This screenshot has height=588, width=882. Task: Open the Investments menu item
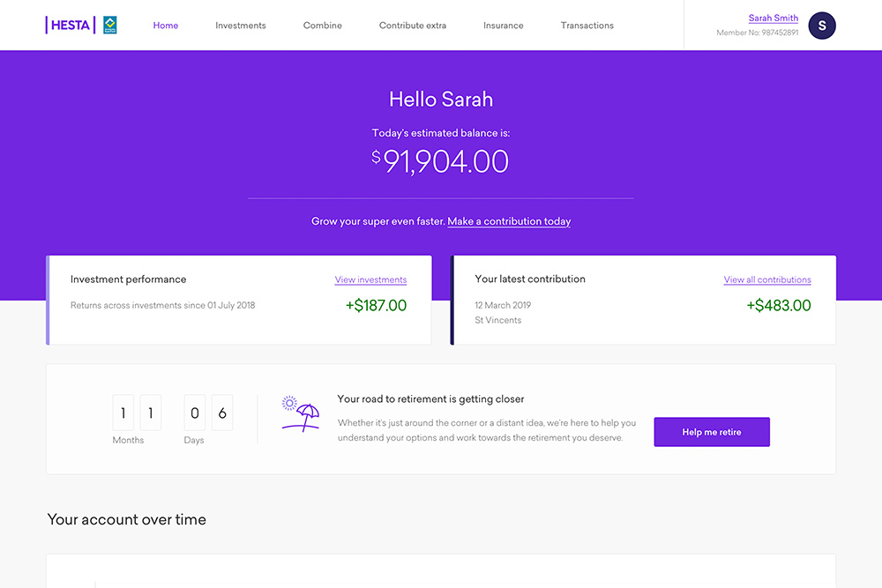[x=241, y=26]
